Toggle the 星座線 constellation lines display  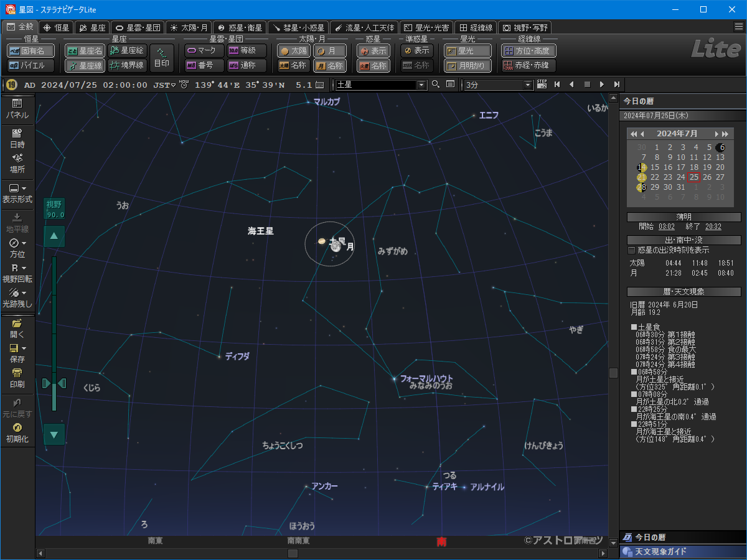86,65
